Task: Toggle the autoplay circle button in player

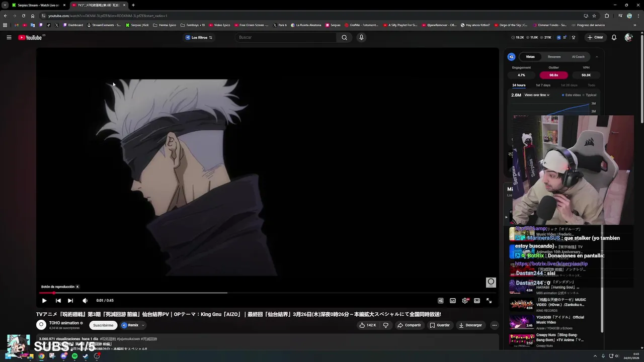Action: [x=491, y=282]
